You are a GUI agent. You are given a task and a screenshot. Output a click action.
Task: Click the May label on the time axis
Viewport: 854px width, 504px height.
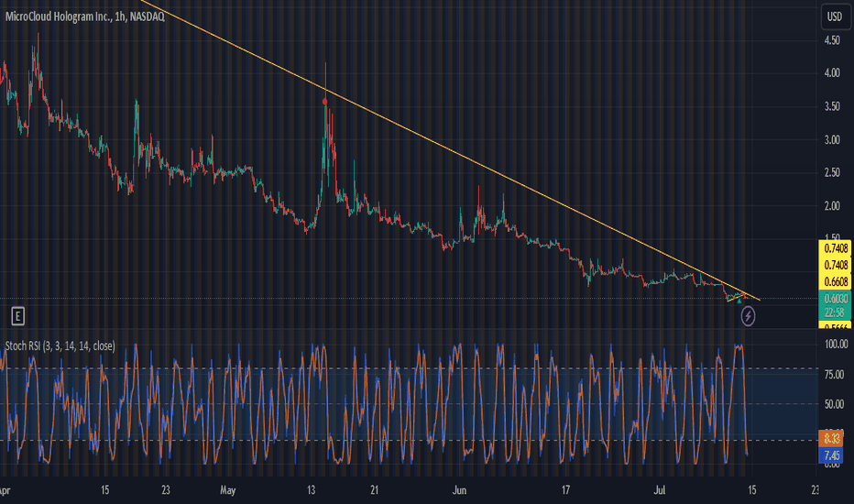[x=227, y=490]
